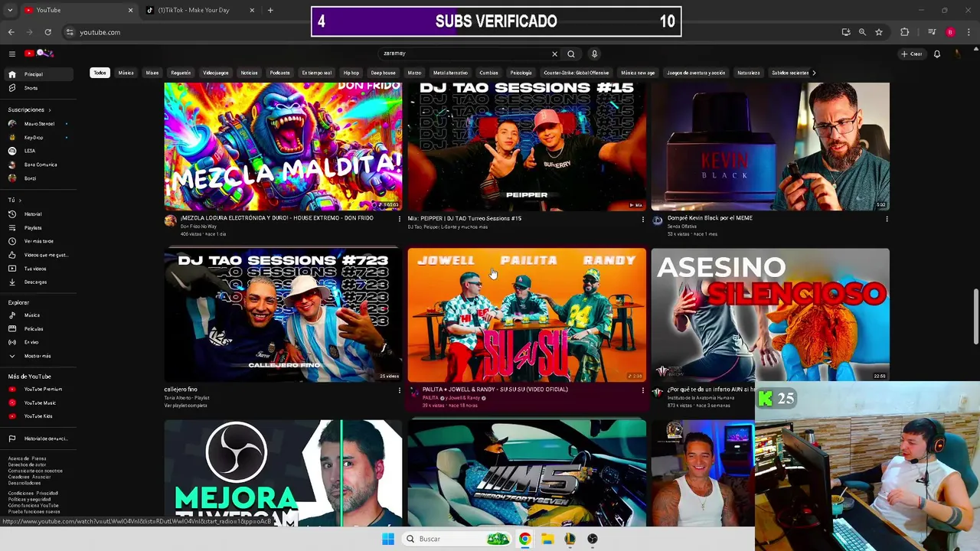Open Historial de denuncias

(38, 439)
